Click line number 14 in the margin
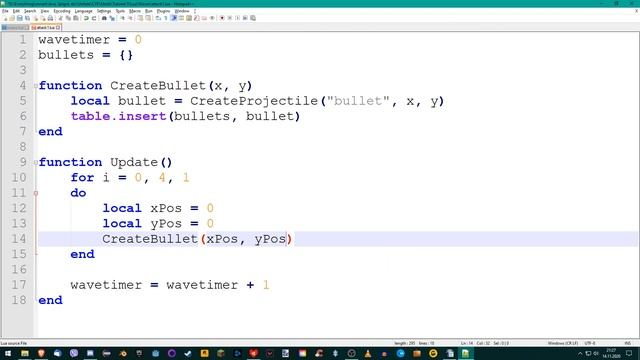The height and width of the screenshot is (360, 640). (19, 239)
